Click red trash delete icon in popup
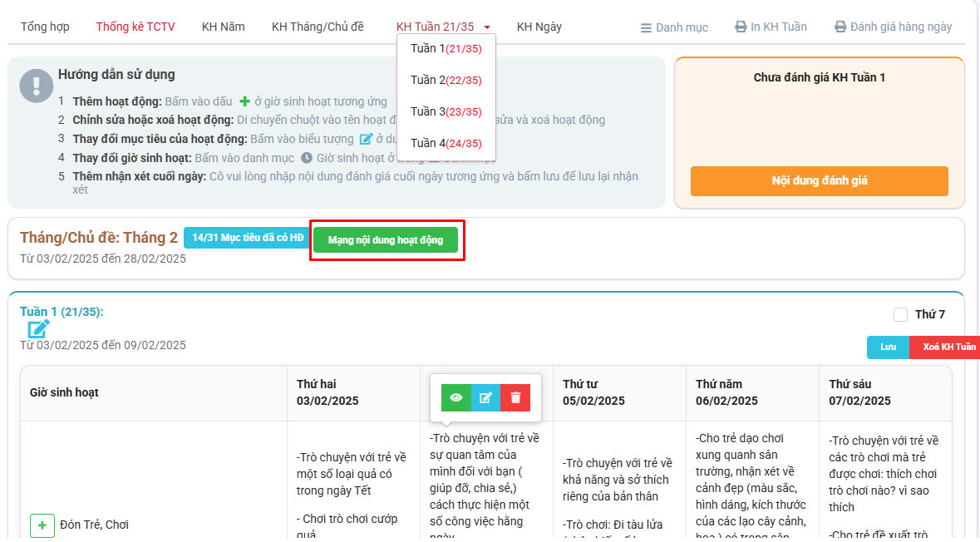980x542 pixels. click(x=515, y=397)
